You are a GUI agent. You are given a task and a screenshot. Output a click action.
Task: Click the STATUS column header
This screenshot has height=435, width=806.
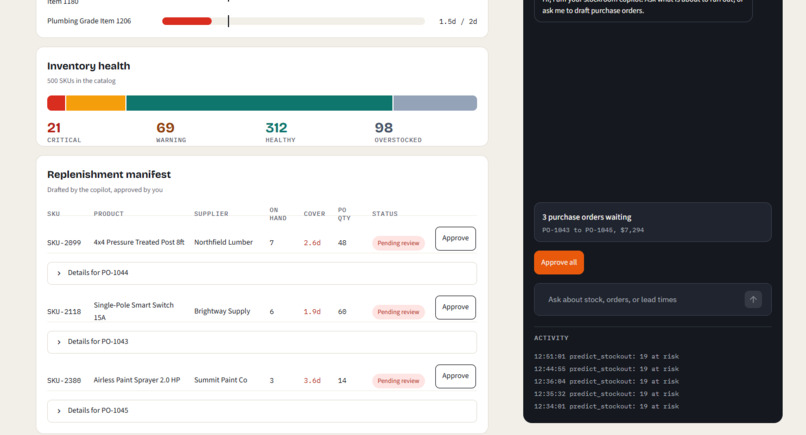click(385, 214)
